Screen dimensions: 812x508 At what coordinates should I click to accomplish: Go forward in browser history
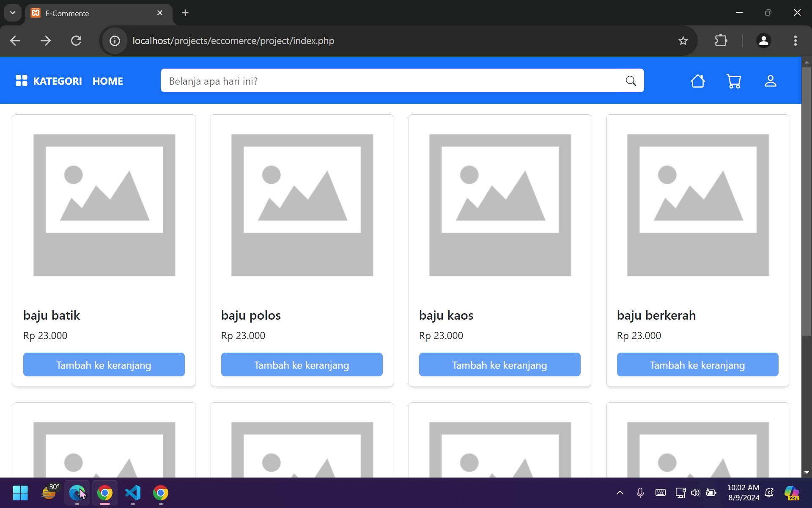[x=46, y=41]
